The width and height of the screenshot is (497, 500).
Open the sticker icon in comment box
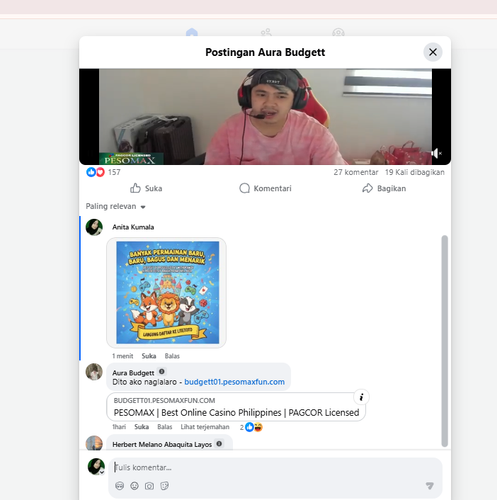[165, 486]
